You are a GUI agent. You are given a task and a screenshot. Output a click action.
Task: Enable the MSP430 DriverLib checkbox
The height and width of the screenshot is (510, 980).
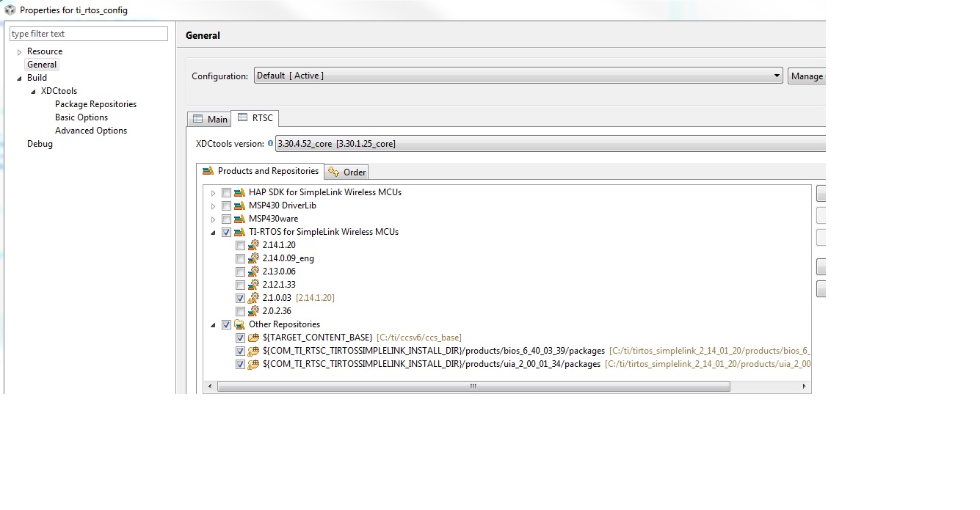pyautogui.click(x=226, y=205)
